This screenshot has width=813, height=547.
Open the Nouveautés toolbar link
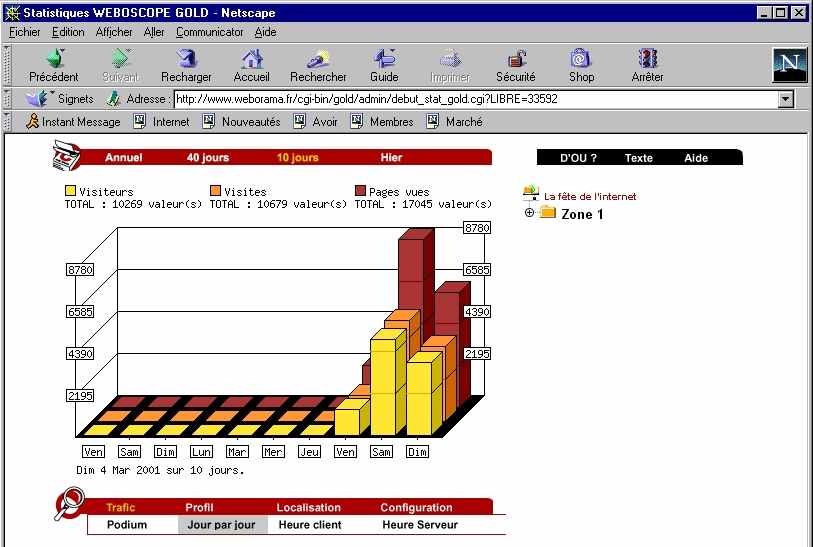click(x=241, y=122)
